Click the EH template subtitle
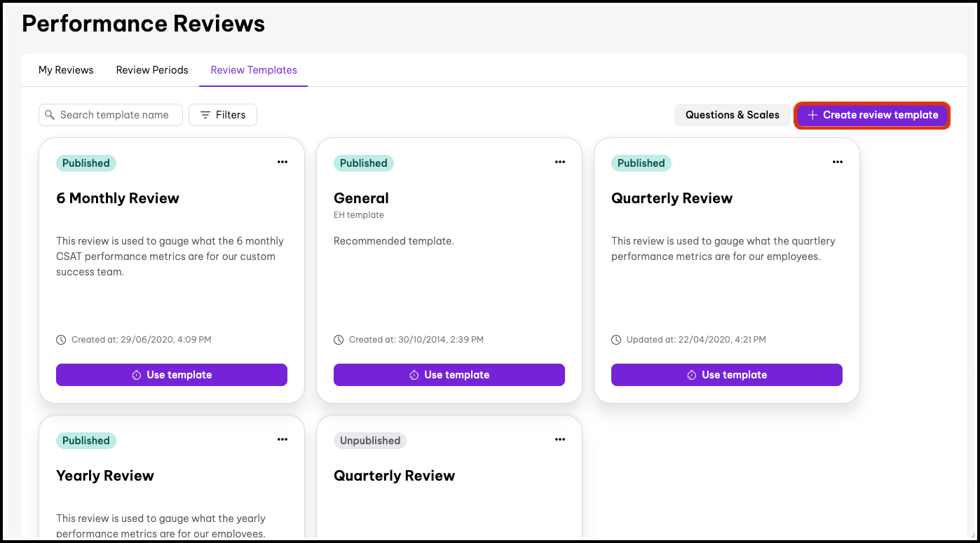Image resolution: width=980 pixels, height=543 pixels. tap(359, 215)
